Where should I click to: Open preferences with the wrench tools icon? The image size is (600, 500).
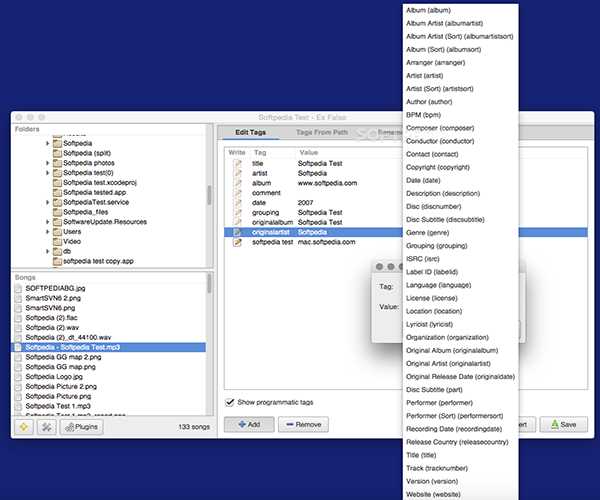tap(46, 427)
